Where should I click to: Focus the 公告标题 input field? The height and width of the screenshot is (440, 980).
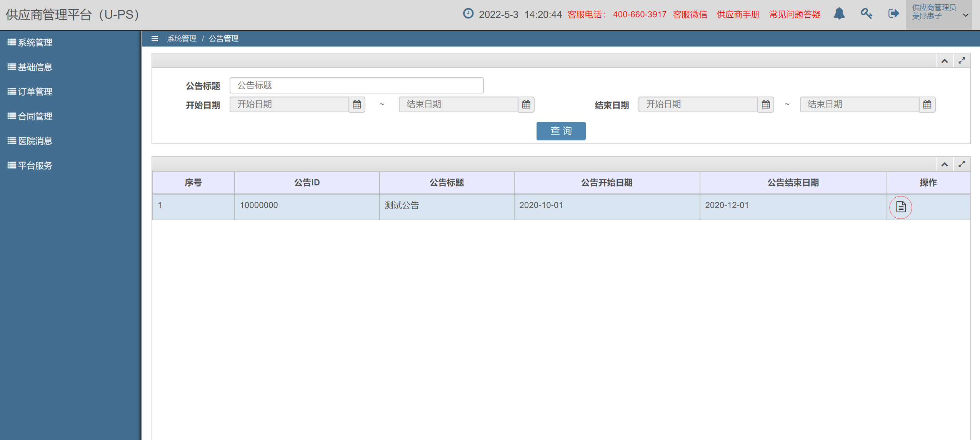click(x=357, y=85)
